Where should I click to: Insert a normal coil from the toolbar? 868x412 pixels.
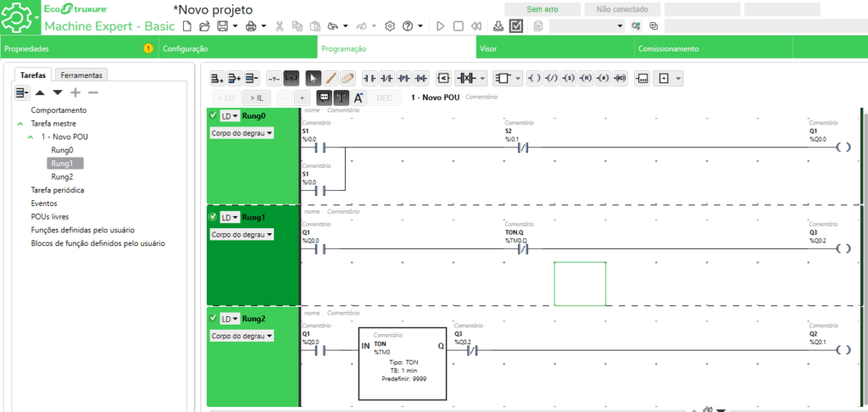[x=534, y=79]
